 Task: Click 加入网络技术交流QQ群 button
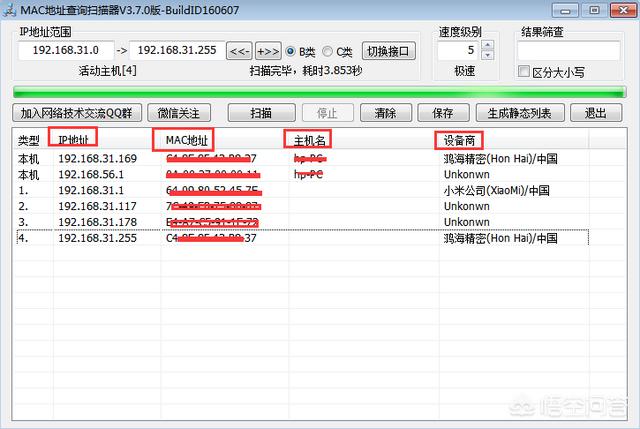[x=77, y=113]
